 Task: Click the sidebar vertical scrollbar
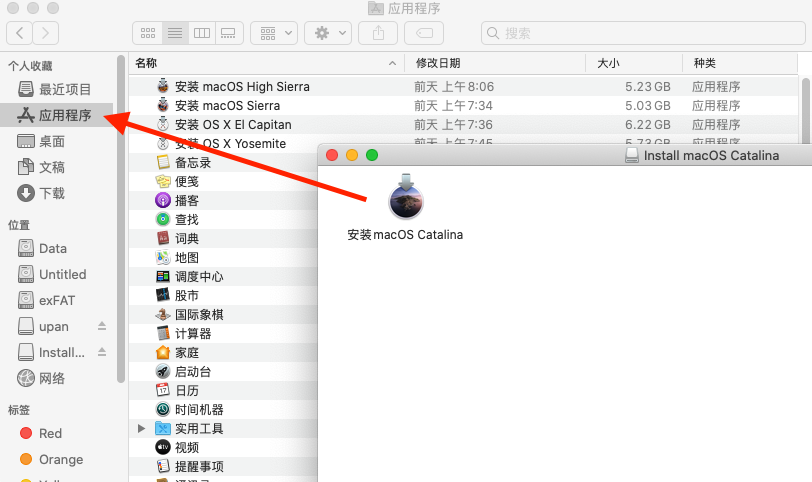(121, 218)
